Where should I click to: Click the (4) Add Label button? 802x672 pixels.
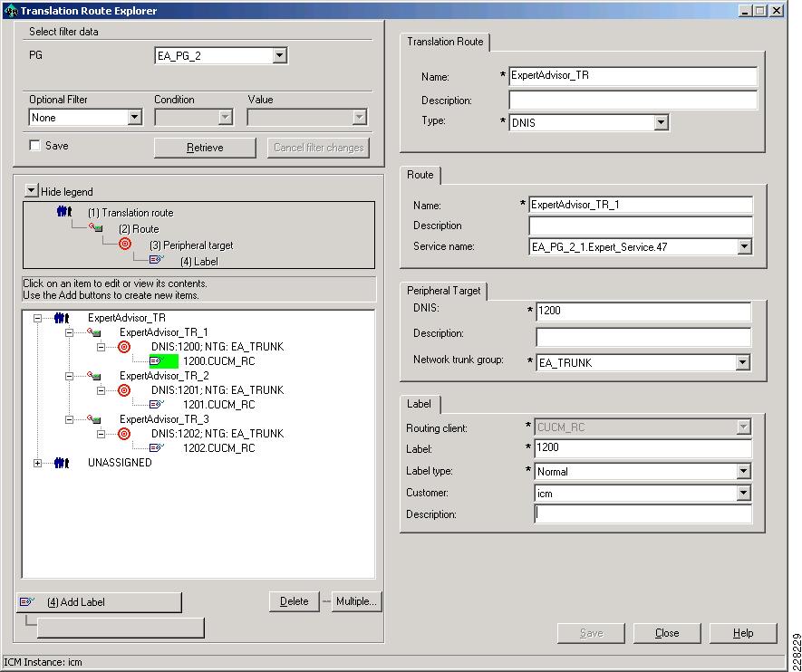coord(99,602)
